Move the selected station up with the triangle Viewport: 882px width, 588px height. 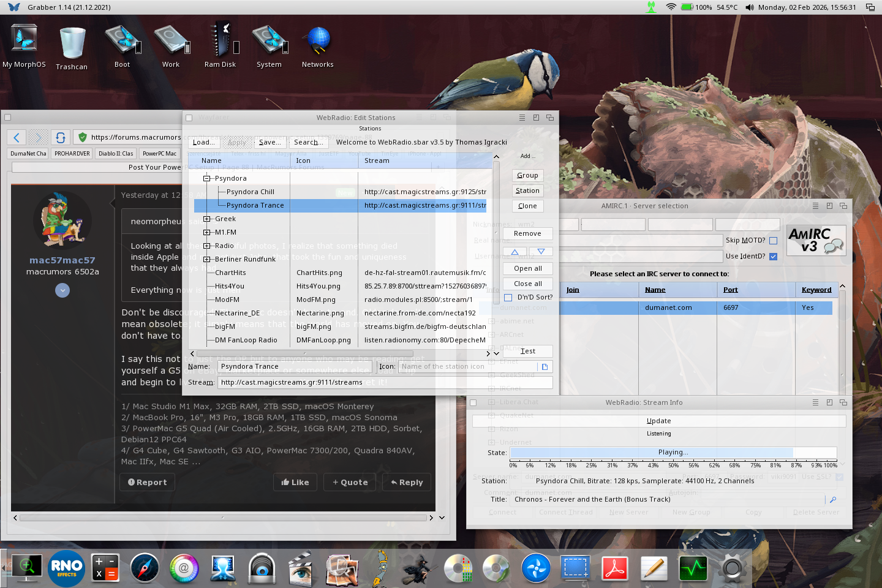coord(515,252)
